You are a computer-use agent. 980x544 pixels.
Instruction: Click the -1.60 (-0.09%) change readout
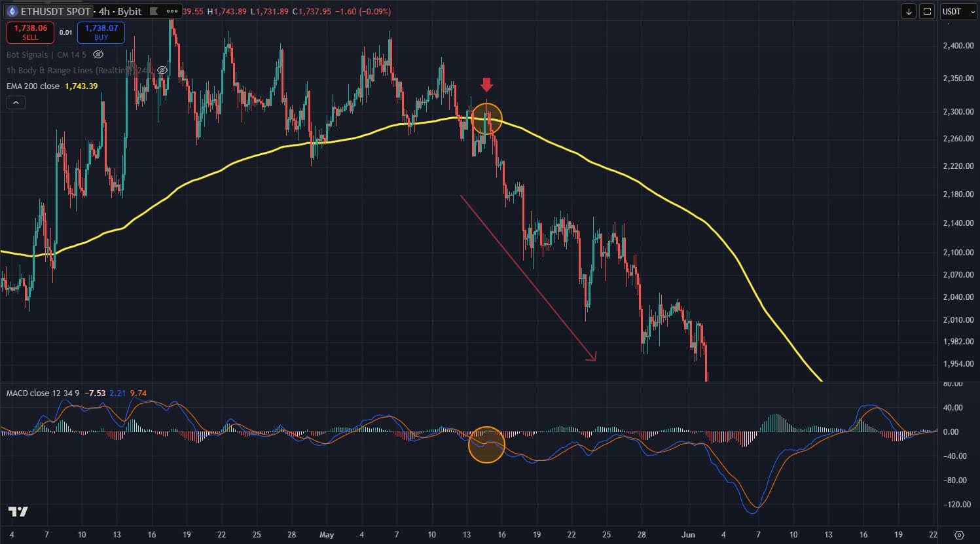pos(364,12)
